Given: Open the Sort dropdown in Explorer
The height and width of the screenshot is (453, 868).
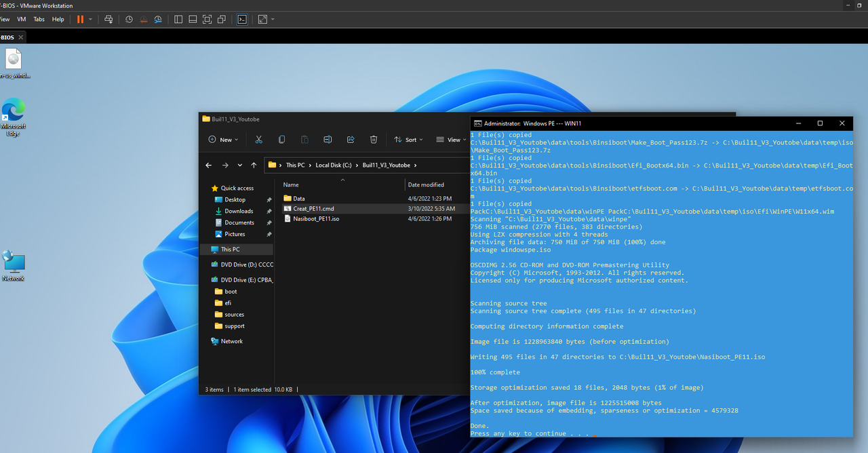Looking at the screenshot, I should pyautogui.click(x=408, y=140).
